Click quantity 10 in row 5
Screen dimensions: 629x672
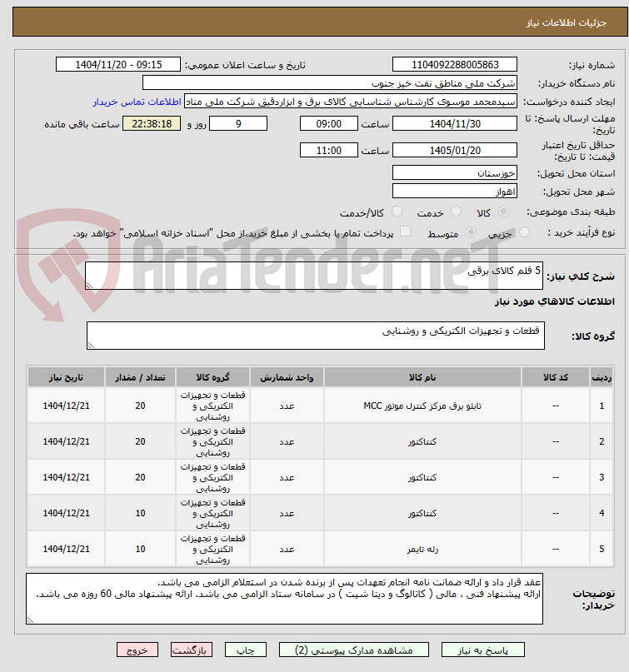point(140,549)
